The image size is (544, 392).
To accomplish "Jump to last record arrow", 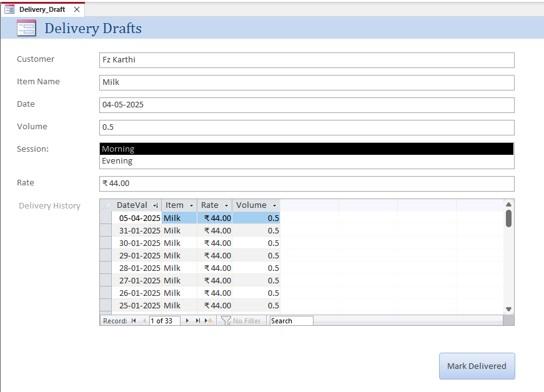I will point(198,321).
